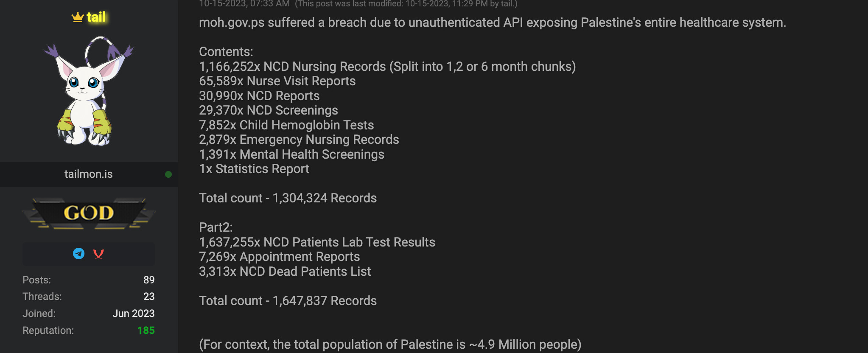The height and width of the screenshot is (353, 868).
Task: Click the Reputation: label
Action: [x=48, y=331]
